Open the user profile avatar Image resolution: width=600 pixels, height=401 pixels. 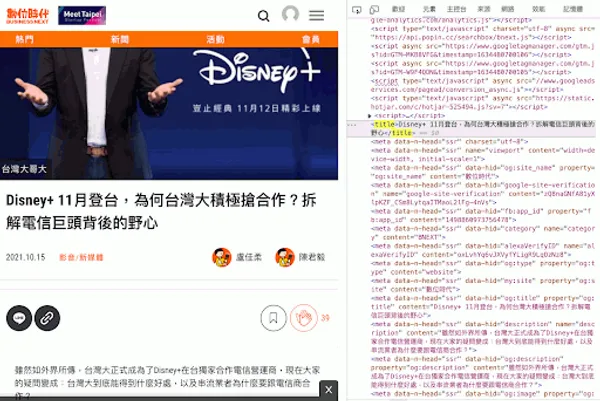290,14
